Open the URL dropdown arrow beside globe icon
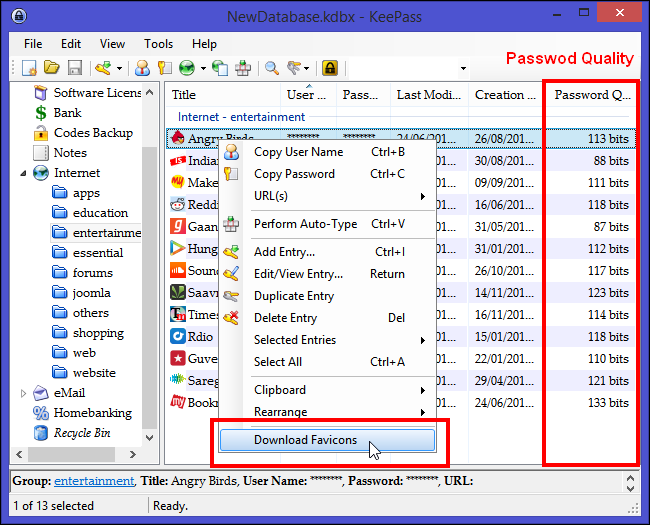The image size is (650, 525). tap(203, 68)
